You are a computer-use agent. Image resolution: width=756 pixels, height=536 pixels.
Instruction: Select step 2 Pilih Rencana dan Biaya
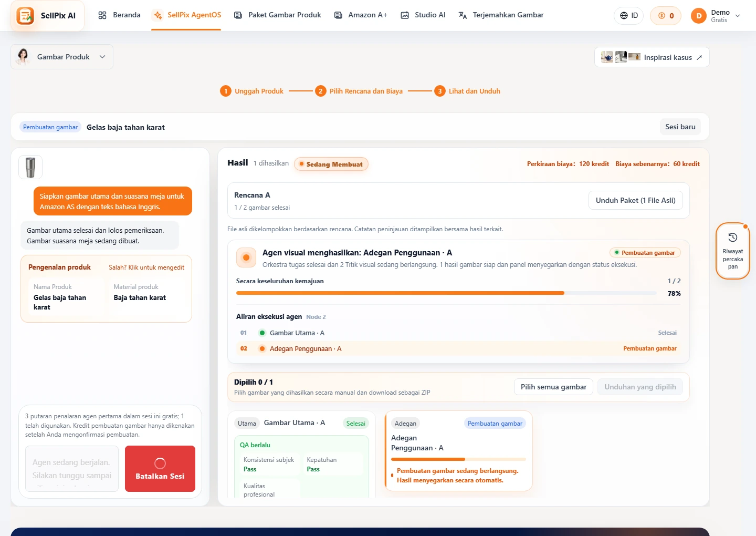pos(359,91)
